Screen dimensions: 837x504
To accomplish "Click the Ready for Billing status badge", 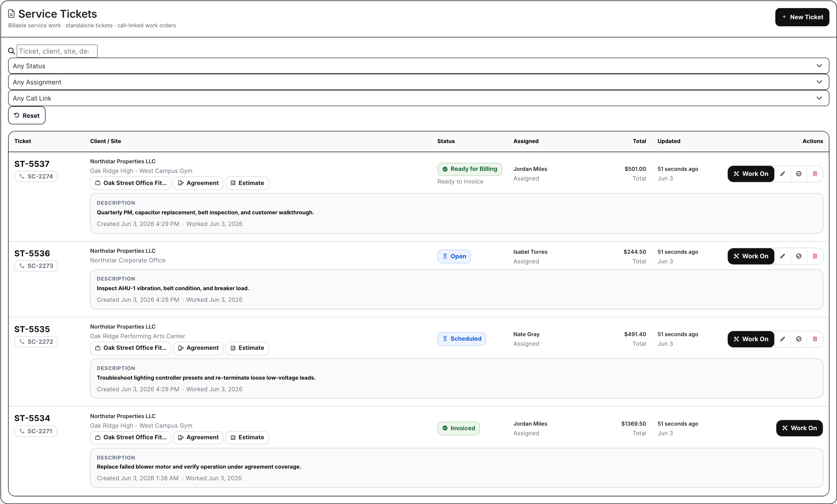I will [470, 169].
